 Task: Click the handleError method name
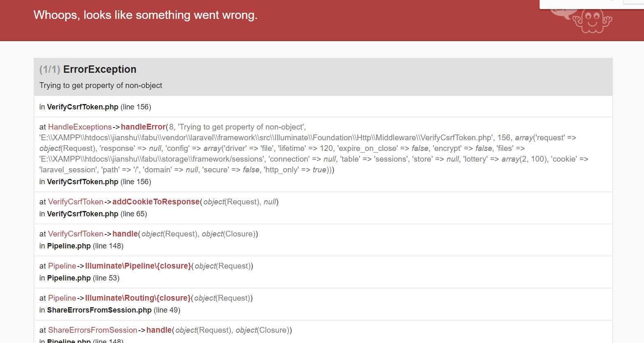point(143,127)
